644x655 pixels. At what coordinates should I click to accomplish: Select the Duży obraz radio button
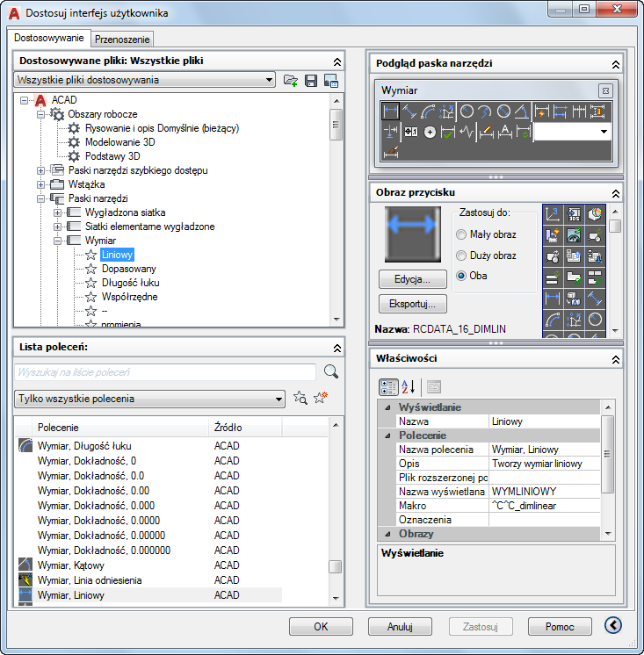tap(461, 256)
